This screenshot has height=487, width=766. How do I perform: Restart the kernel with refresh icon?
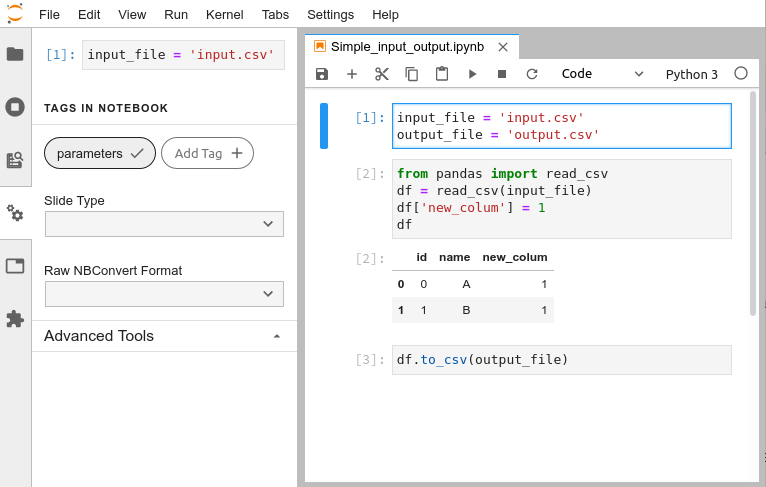[x=532, y=74]
